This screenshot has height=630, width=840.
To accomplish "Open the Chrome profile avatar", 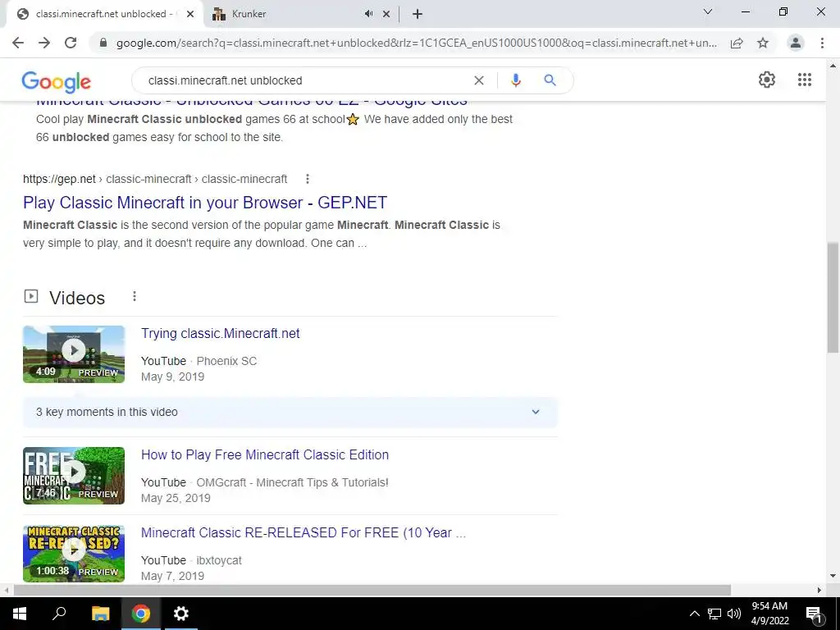I will pos(796,43).
